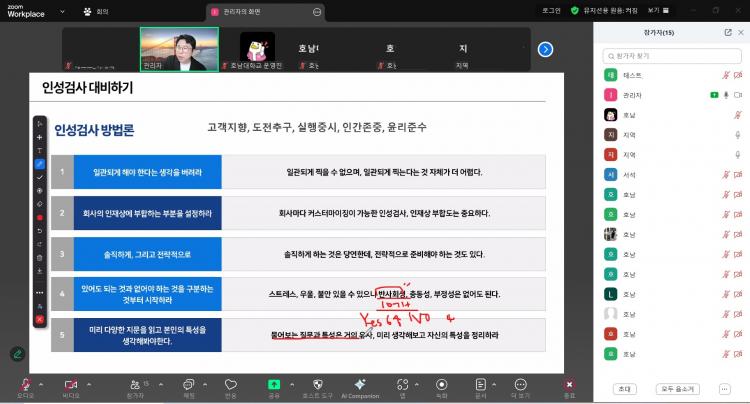Expand notes options arrow
The width and height of the screenshot is (750, 404).
pyautogui.click(x=494, y=384)
